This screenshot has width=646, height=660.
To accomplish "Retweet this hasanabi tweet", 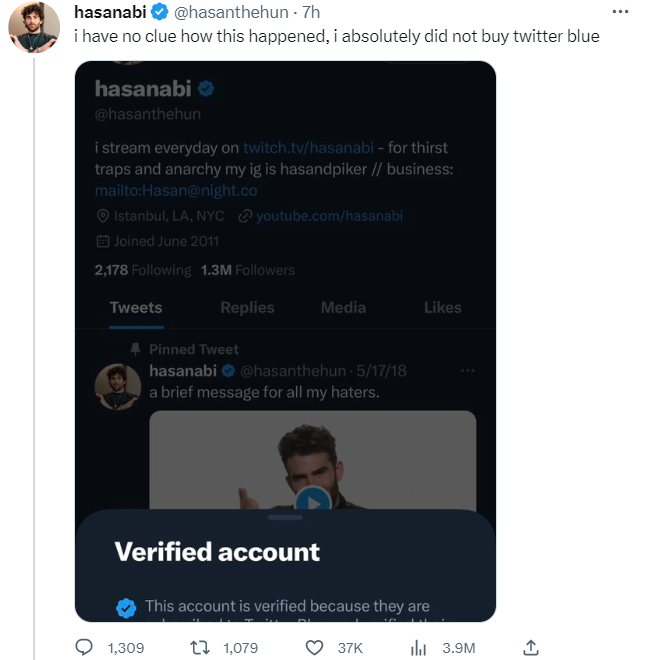I will (199, 648).
